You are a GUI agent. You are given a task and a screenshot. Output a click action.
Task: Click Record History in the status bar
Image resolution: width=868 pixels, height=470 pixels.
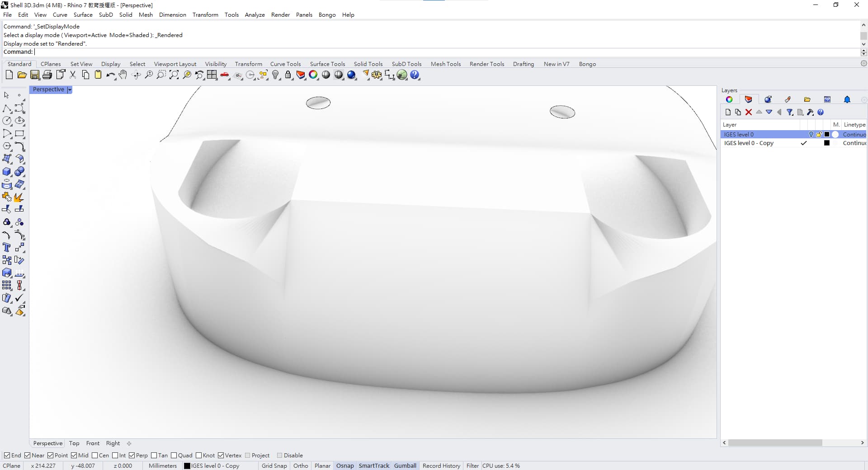(441, 466)
